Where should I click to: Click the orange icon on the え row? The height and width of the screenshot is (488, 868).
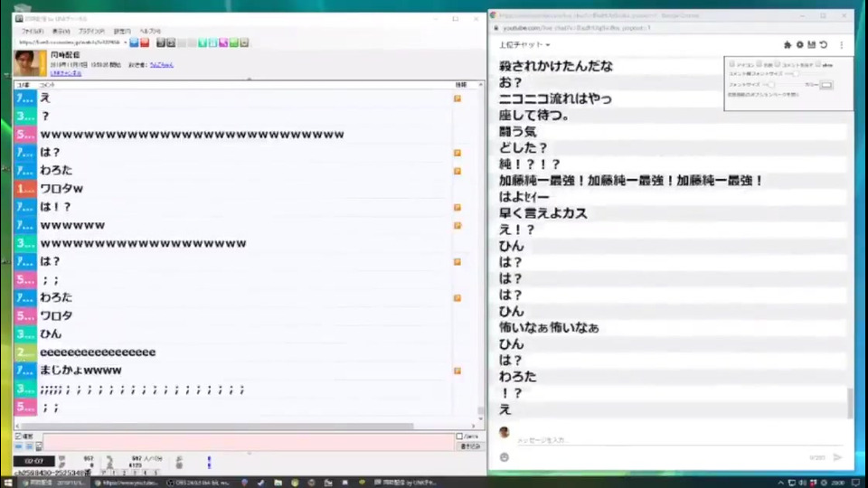point(458,99)
